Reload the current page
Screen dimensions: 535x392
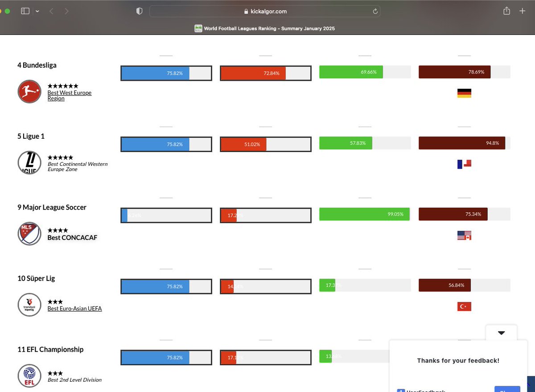tap(375, 11)
